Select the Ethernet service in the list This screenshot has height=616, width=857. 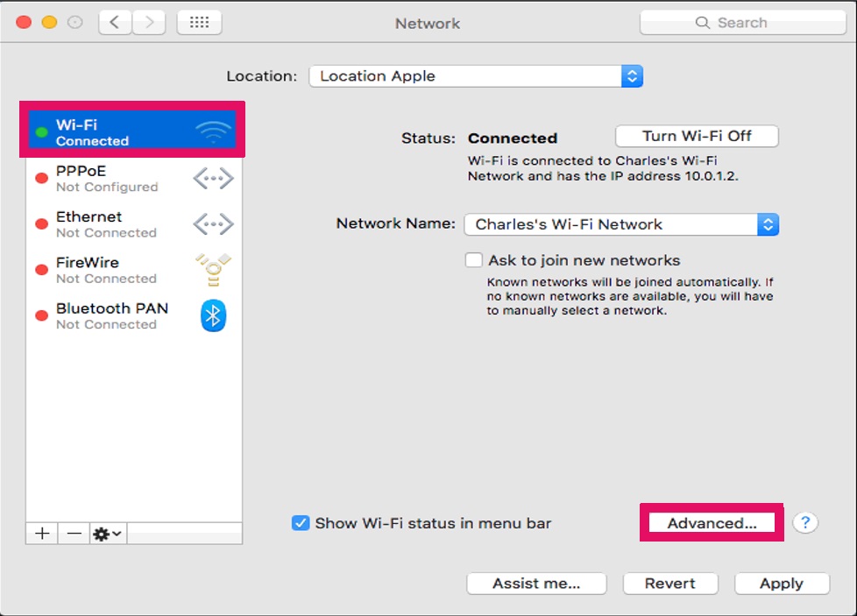tap(134, 224)
